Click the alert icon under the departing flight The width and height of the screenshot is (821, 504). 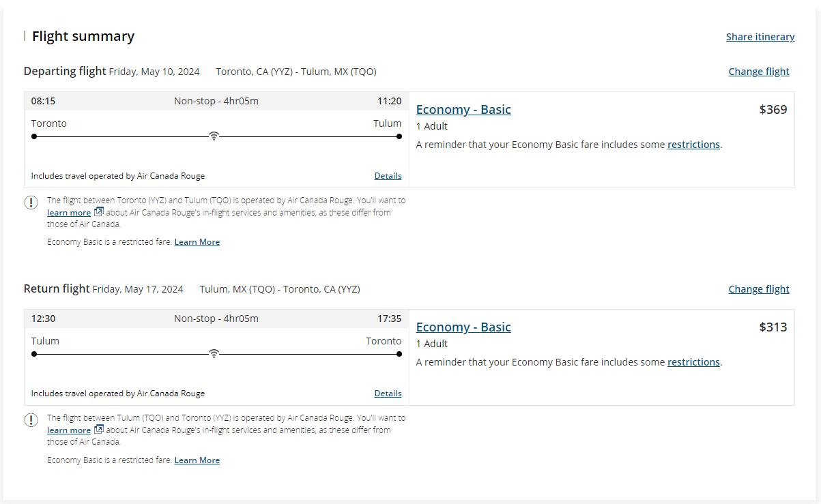[x=31, y=203]
